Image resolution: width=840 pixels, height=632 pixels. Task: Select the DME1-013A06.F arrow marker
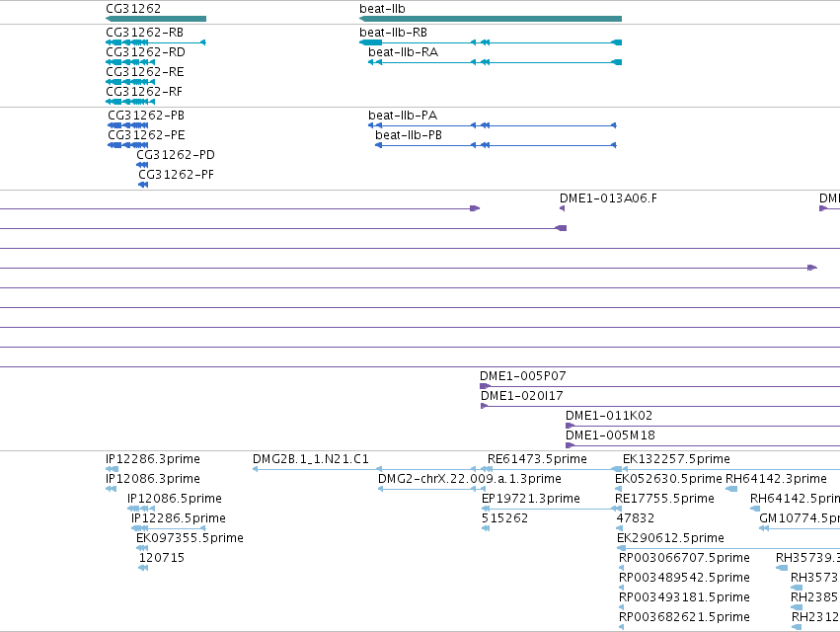pyautogui.click(x=562, y=208)
